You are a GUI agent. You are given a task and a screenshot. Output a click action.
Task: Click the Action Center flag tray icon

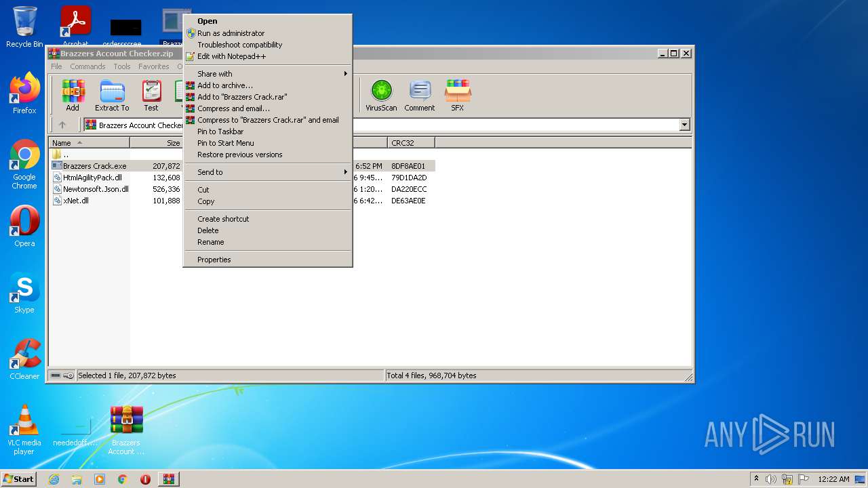click(804, 479)
